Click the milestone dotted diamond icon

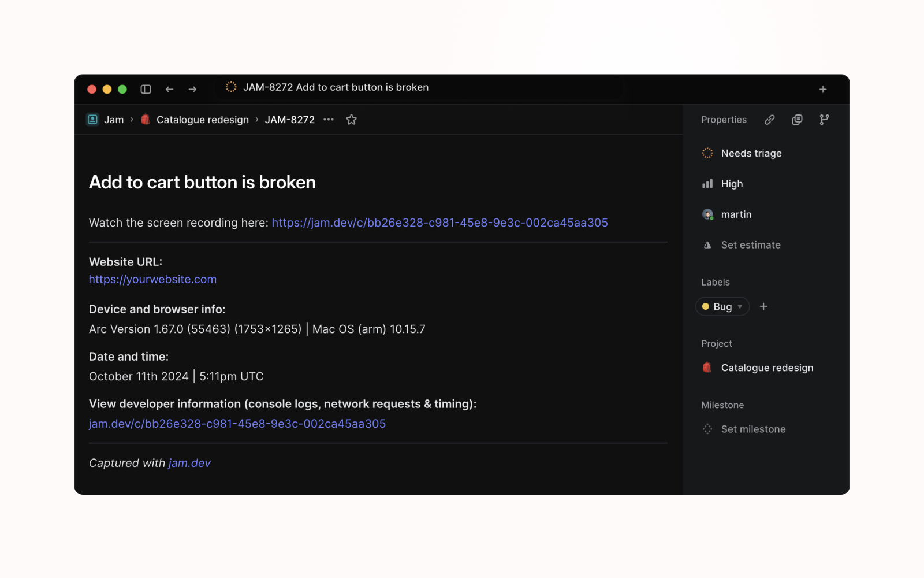pos(707,429)
